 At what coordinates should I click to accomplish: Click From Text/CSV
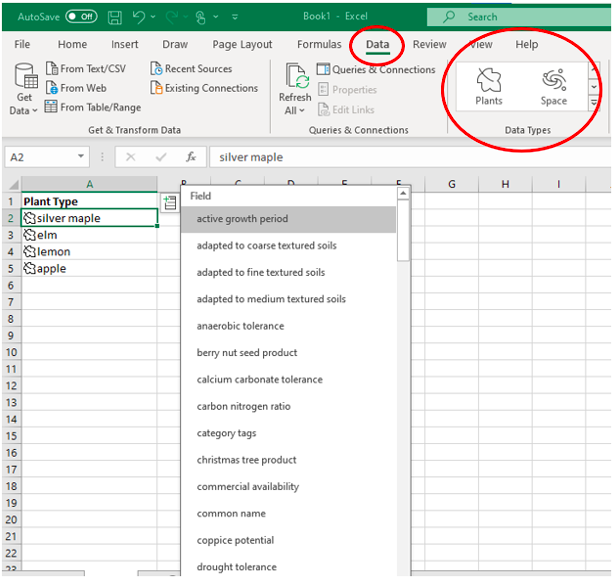click(86, 69)
